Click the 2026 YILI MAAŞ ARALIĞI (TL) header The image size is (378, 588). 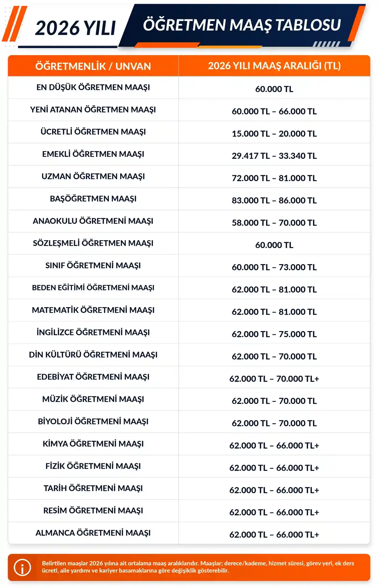[274, 66]
